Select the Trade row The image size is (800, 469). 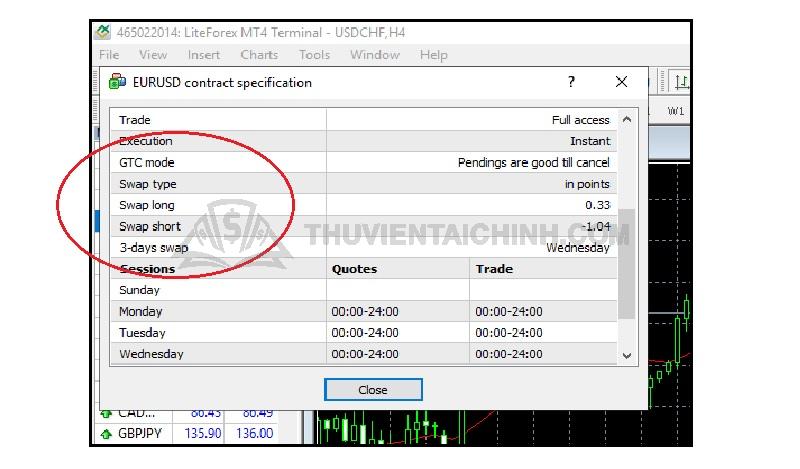(364, 120)
